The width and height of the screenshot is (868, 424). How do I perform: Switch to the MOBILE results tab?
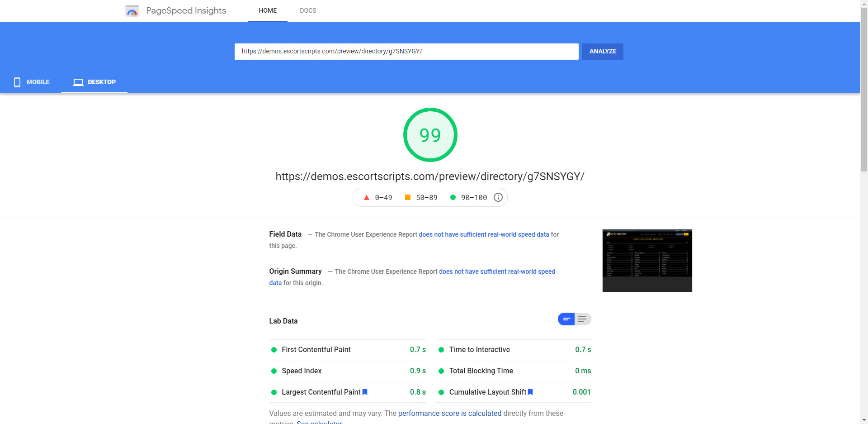click(32, 82)
